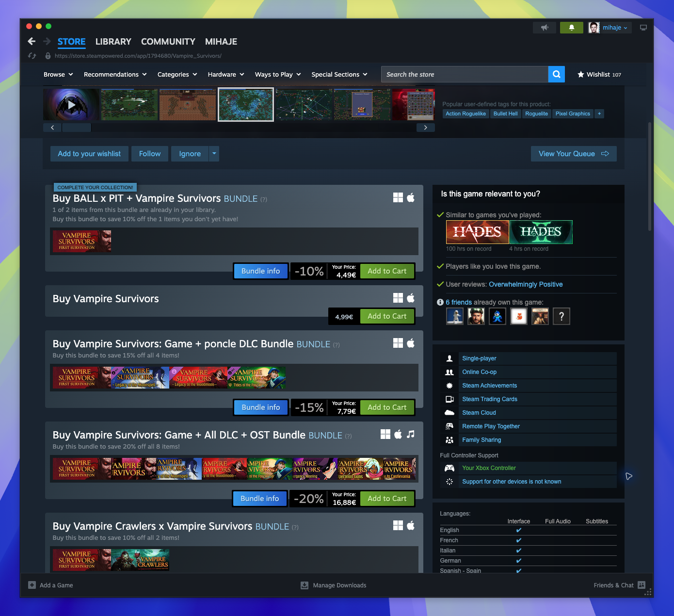This screenshot has height=616, width=674.
Task: Open the announcements megaphone icon
Action: (545, 28)
